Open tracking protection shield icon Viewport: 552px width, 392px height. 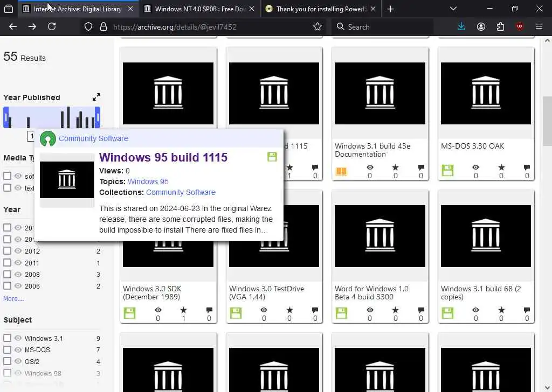click(x=88, y=27)
